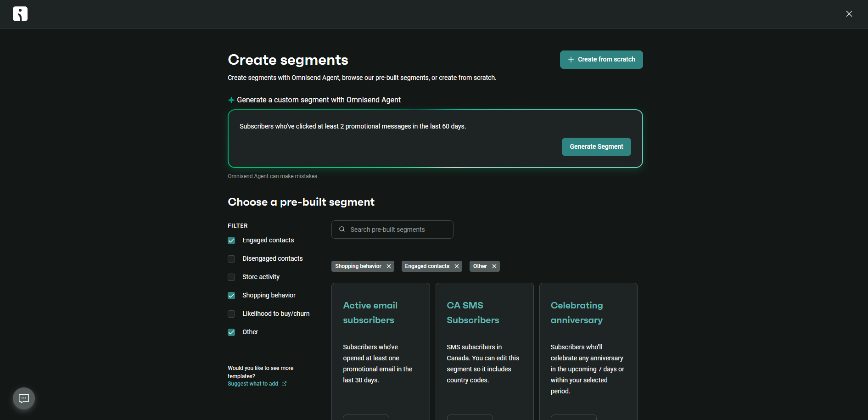This screenshot has height=420, width=868.
Task: Select the Active email subscribers card title
Action: point(370,313)
